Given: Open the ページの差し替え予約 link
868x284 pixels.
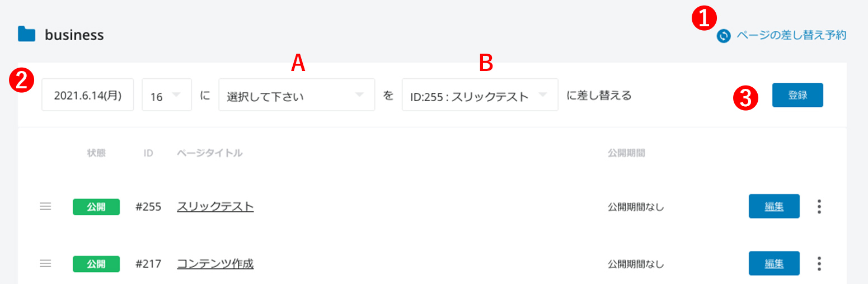Looking at the screenshot, I should (791, 36).
